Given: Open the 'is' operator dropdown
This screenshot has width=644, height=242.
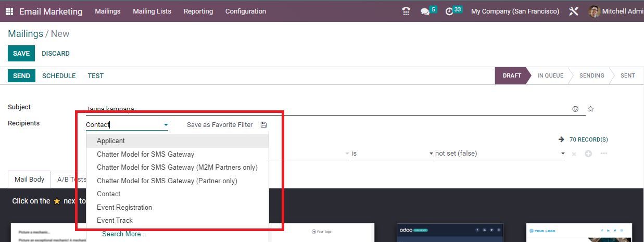Looking at the screenshot, I should [x=393, y=154].
